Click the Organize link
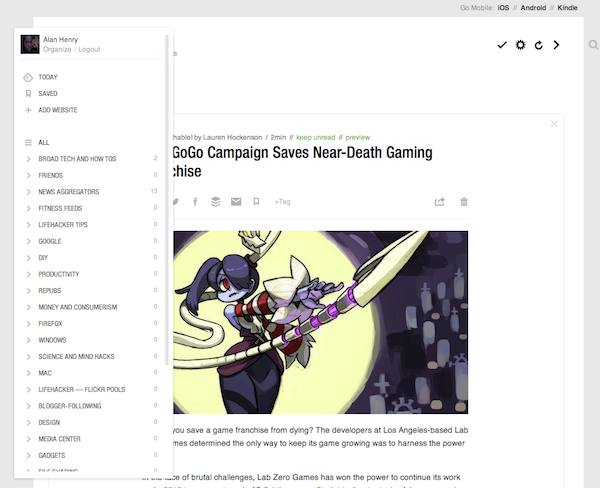The height and width of the screenshot is (488, 600). coord(57,49)
